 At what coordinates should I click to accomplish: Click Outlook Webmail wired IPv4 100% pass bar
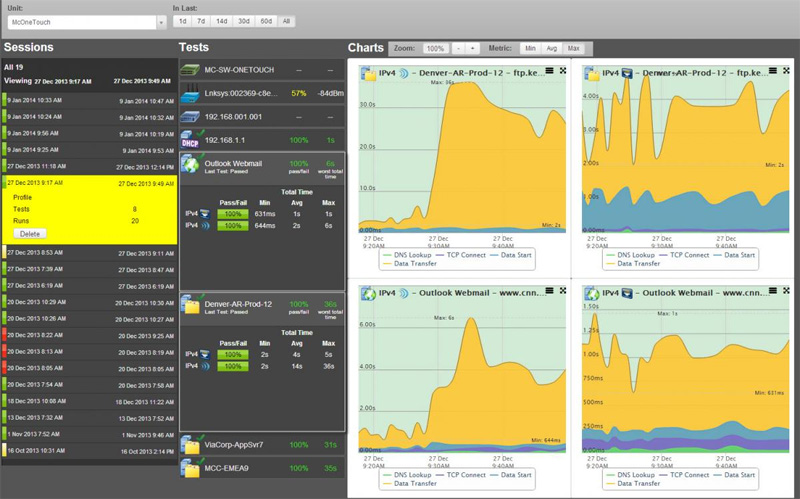coord(234,213)
